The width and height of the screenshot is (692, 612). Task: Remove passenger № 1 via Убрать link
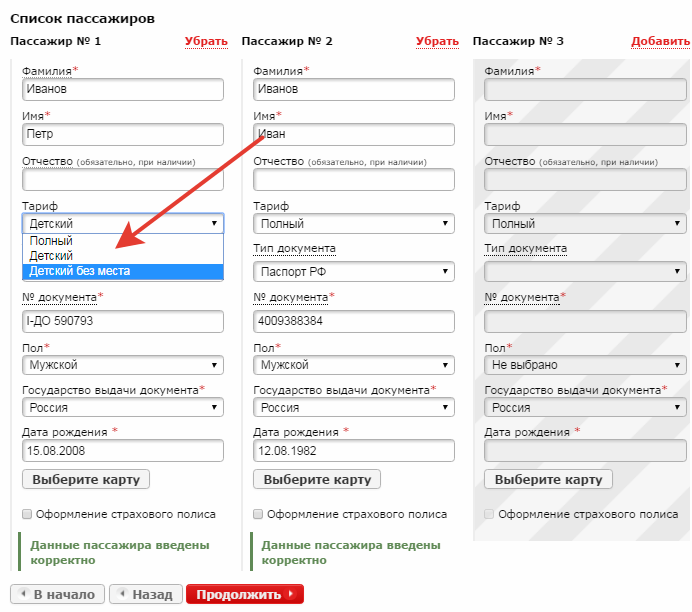click(206, 41)
